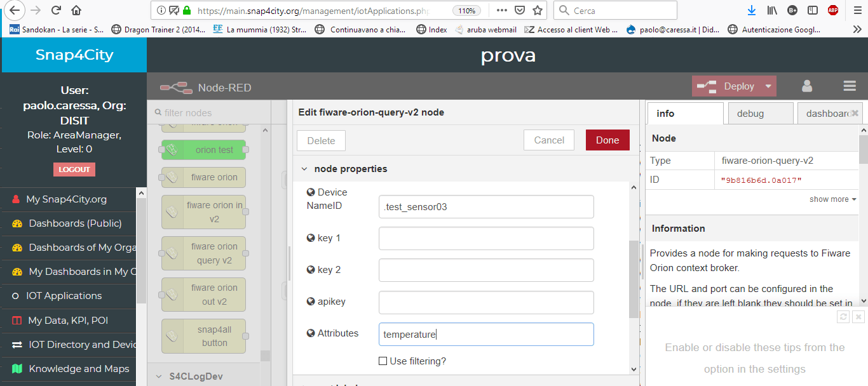Log out with the LOGOUT button
The width and height of the screenshot is (868, 386).
pyautogui.click(x=74, y=170)
